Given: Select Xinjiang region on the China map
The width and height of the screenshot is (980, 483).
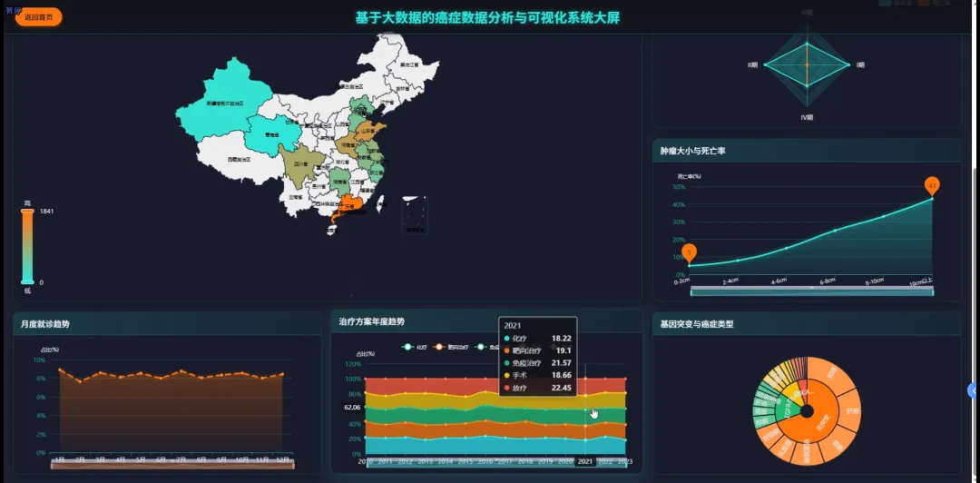Looking at the screenshot, I should point(225,100).
